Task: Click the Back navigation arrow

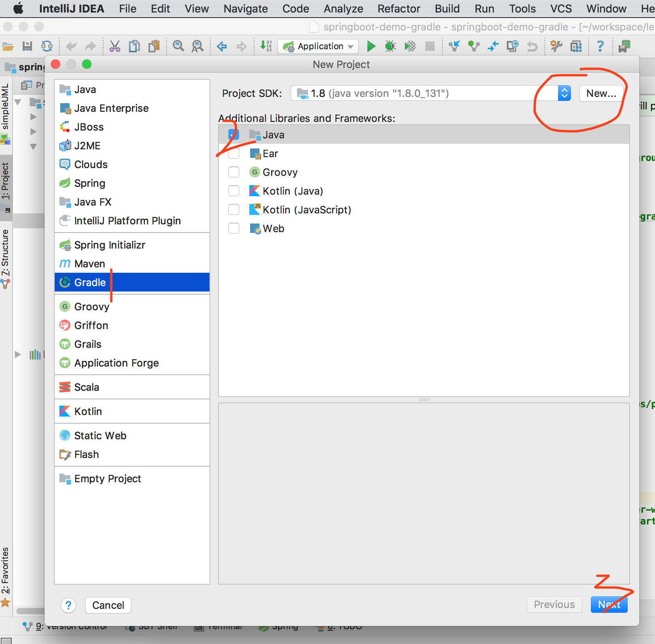Action: tap(222, 47)
